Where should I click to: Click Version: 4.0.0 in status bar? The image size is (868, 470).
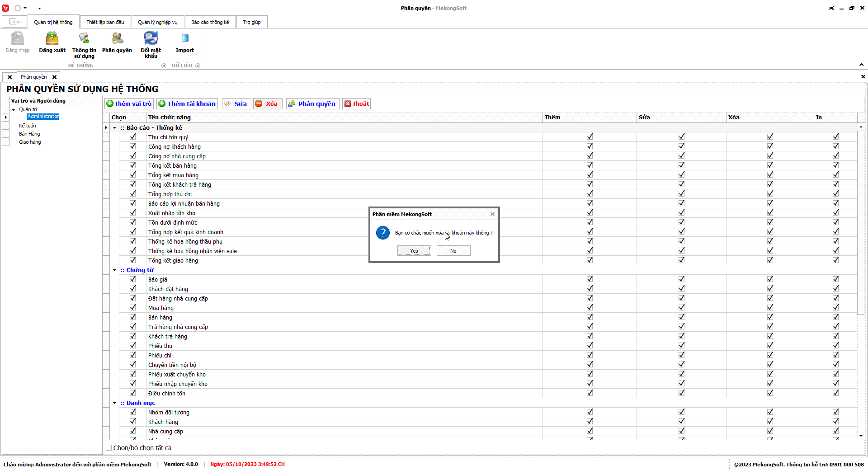tap(181, 464)
